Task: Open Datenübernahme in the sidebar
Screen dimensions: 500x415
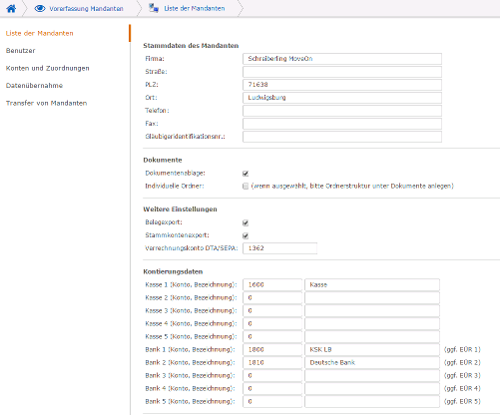Action: click(34, 86)
